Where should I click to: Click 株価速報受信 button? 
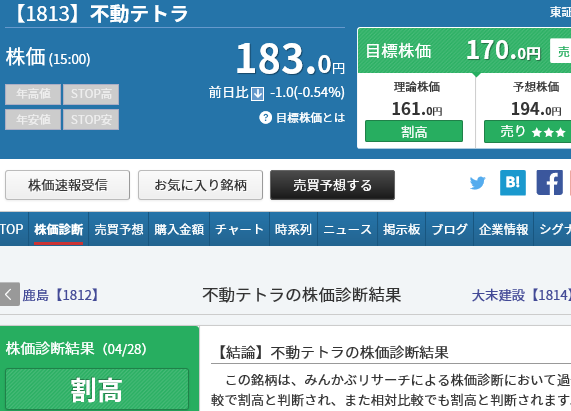tap(67, 185)
